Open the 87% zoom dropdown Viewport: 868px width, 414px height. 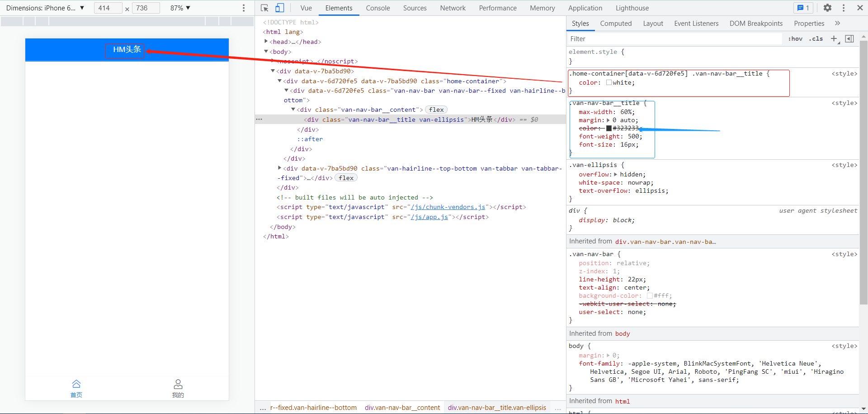(x=180, y=8)
